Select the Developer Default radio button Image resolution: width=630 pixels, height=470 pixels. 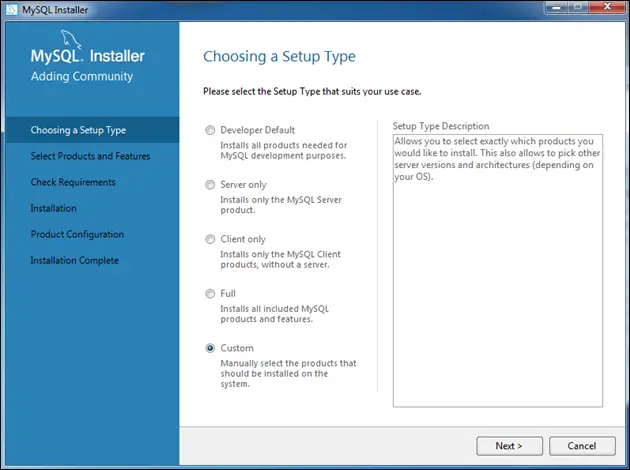[210, 130]
